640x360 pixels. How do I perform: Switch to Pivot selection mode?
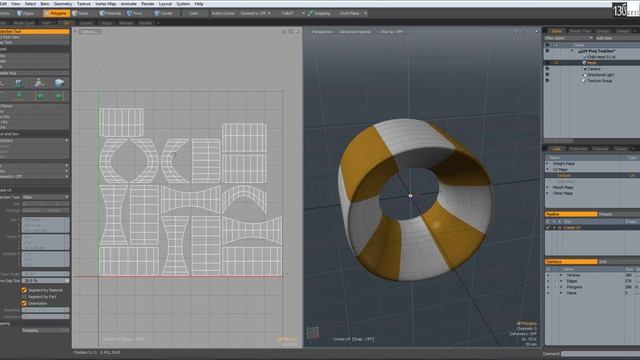pyautogui.click(x=135, y=13)
